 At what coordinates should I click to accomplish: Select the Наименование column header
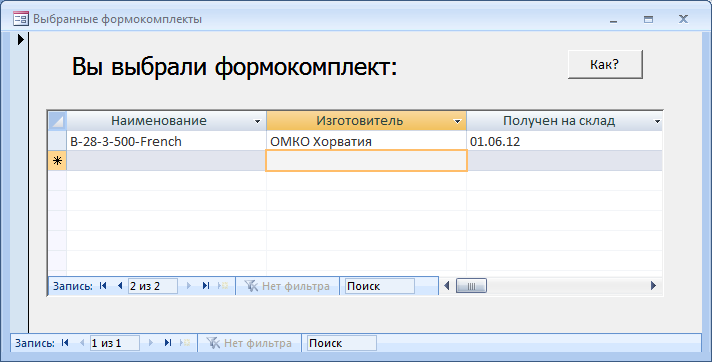click(x=166, y=121)
